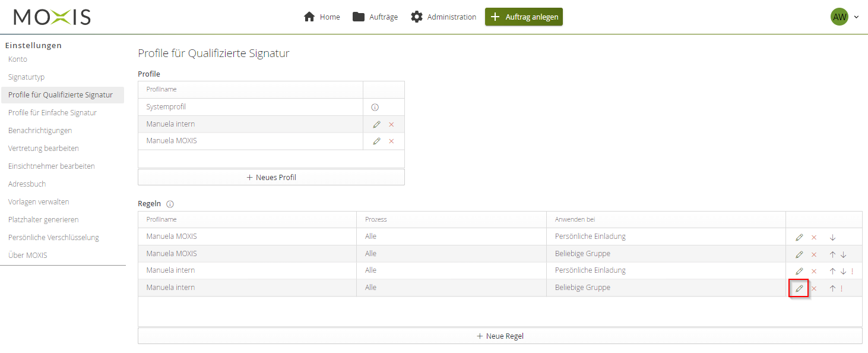Click the MOXIS logo
868x353 pixels.
point(52,17)
